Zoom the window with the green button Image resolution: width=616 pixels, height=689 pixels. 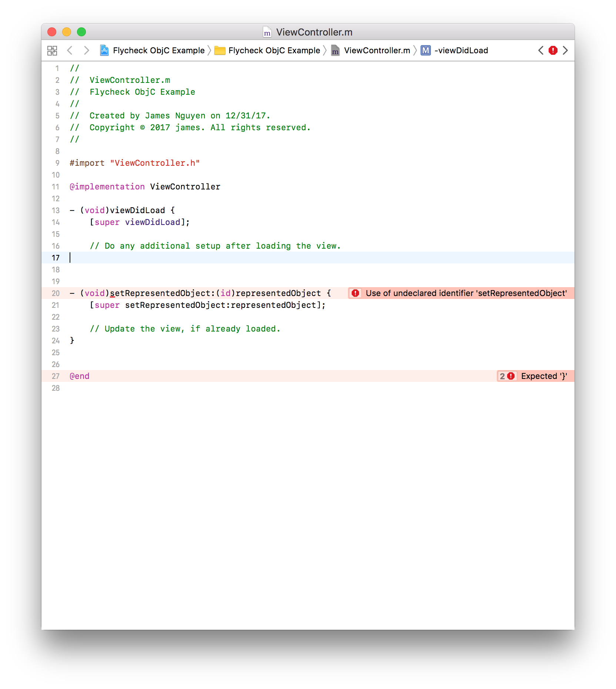81,32
